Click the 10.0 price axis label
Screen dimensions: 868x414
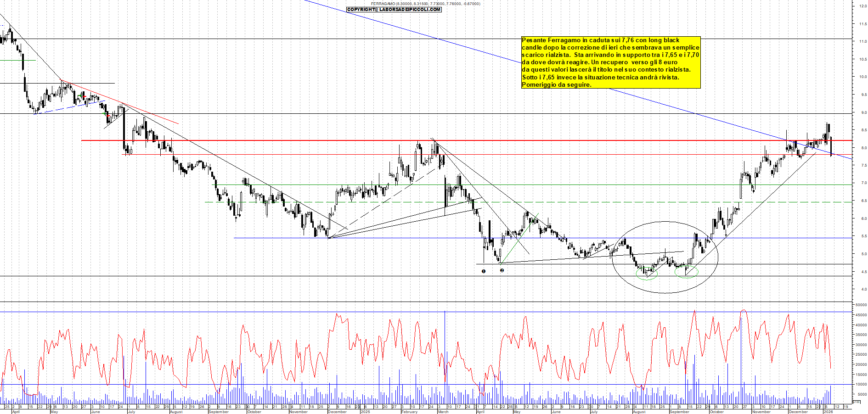coord(863,77)
